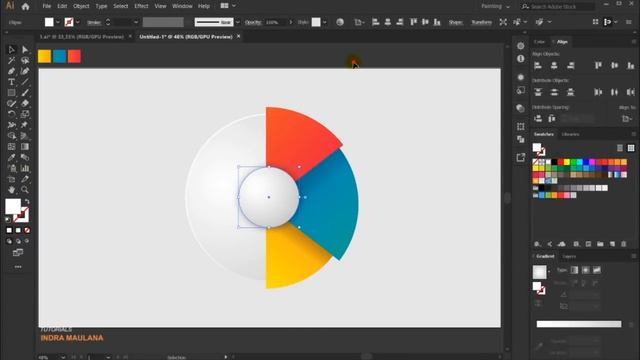The width and height of the screenshot is (640, 360).
Task: Select the Scale tool
Action: tap(25, 114)
